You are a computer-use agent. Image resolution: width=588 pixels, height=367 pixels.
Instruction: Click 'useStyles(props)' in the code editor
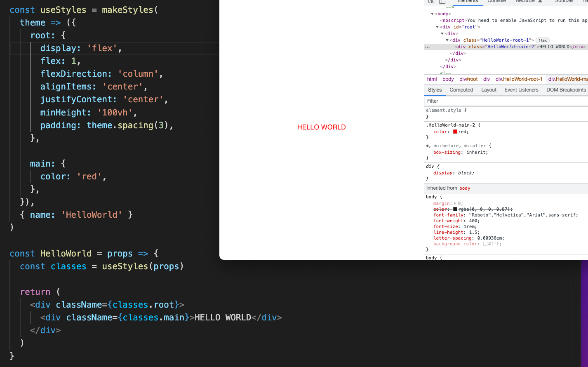143,266
